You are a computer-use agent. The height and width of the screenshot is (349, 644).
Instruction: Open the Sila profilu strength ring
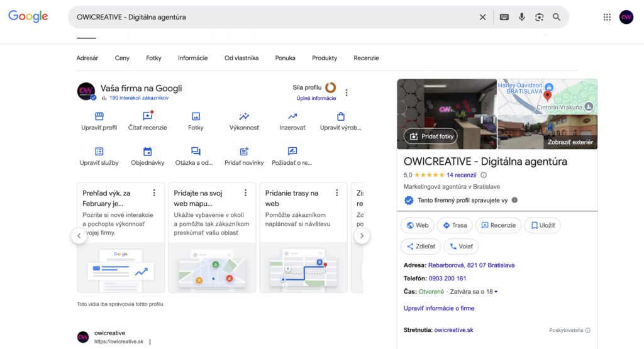331,87
